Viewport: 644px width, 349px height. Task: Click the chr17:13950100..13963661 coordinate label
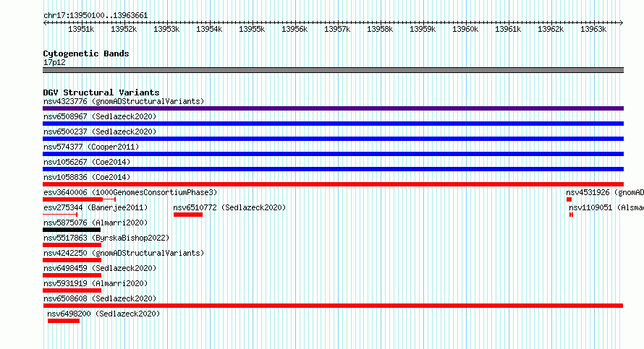pos(96,16)
